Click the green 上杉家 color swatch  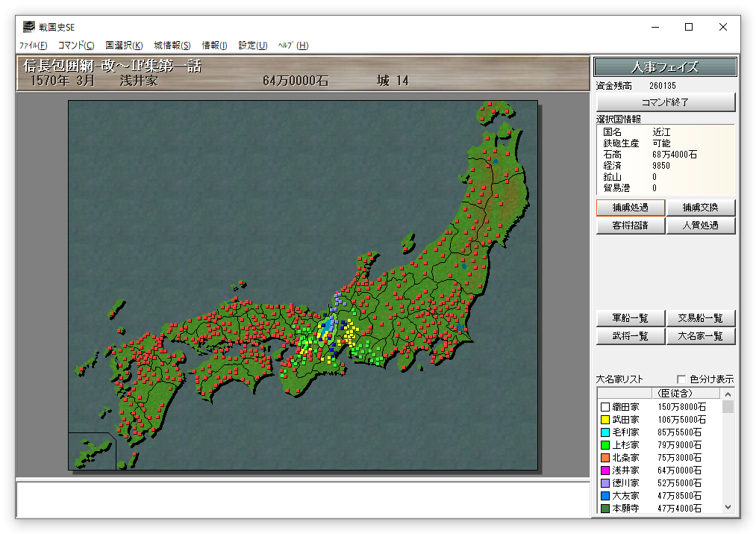[605, 445]
